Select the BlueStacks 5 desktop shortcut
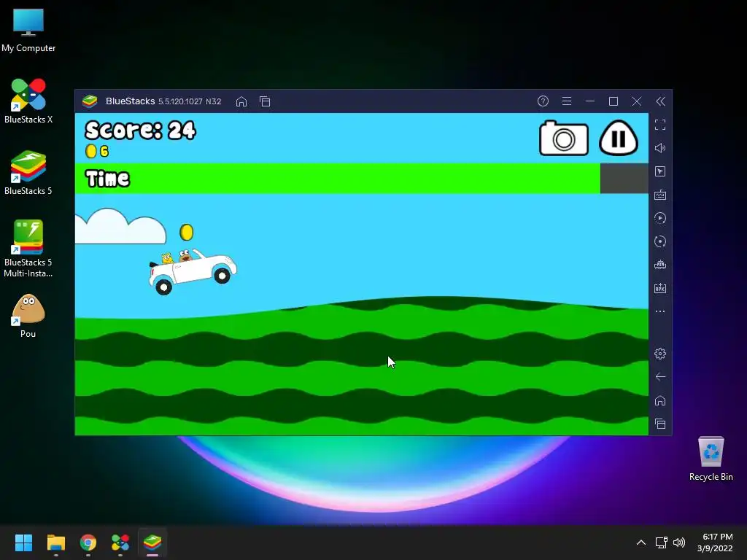Image resolution: width=747 pixels, height=560 pixels. 28,173
